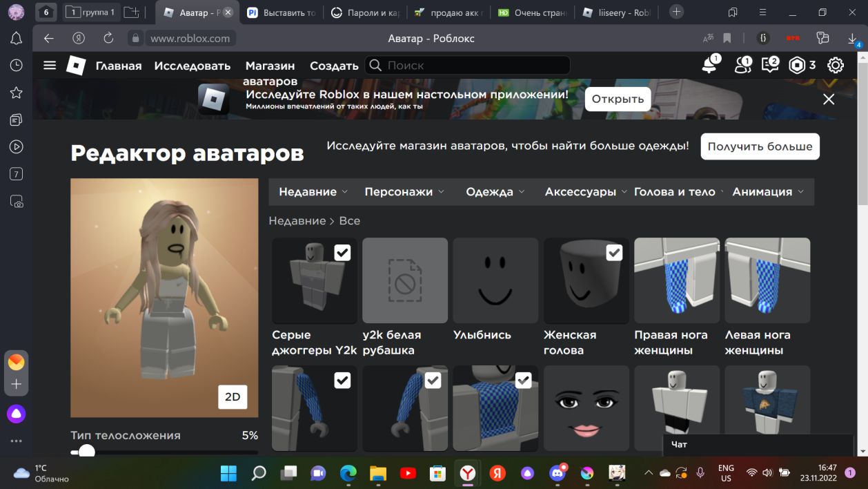
Task: Switch avatar preview to 2D
Action: click(233, 396)
